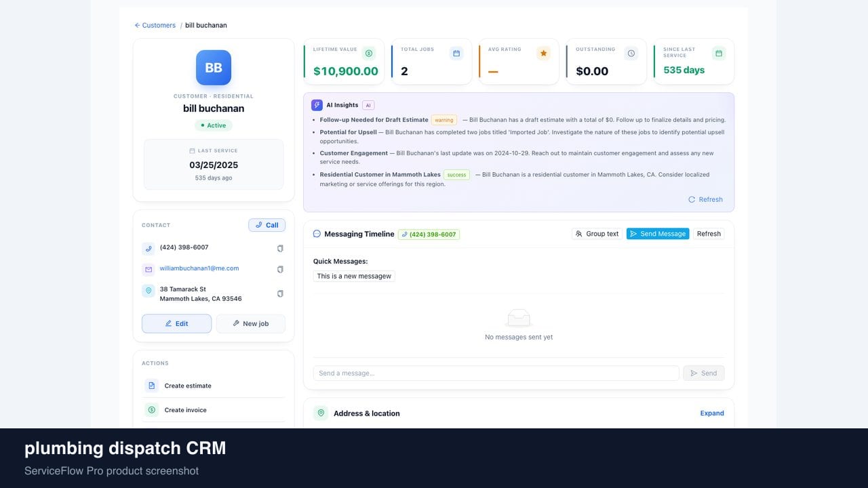This screenshot has width=868, height=488.
Task: Click the location pin icon beside 38 Tamarack St
Action: click(149, 291)
